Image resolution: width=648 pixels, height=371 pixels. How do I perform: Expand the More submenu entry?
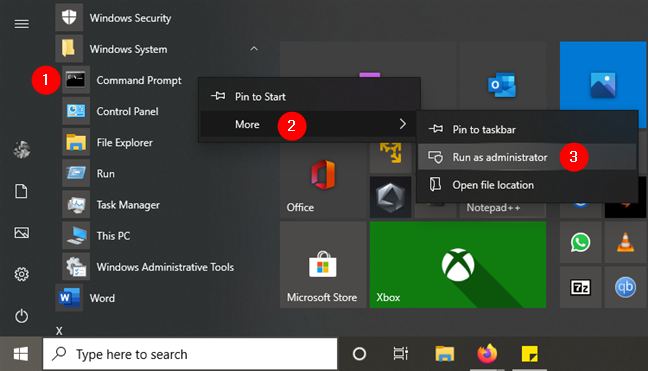[308, 124]
